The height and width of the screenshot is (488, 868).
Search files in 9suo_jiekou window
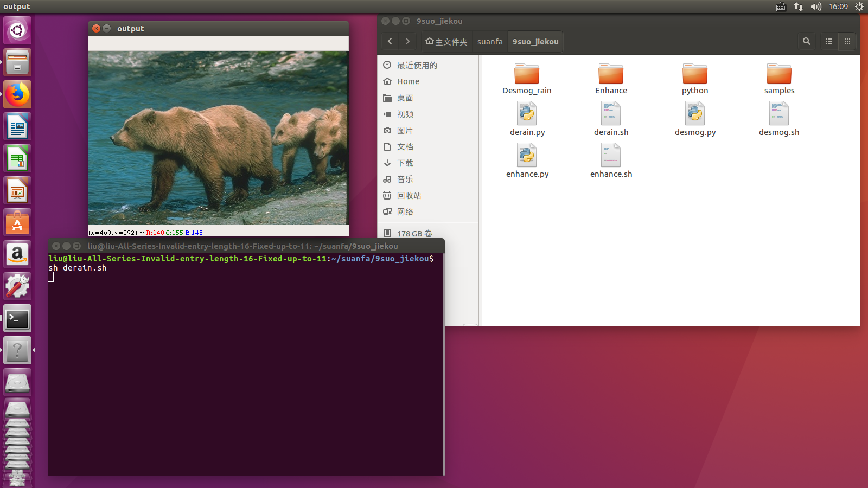click(807, 41)
